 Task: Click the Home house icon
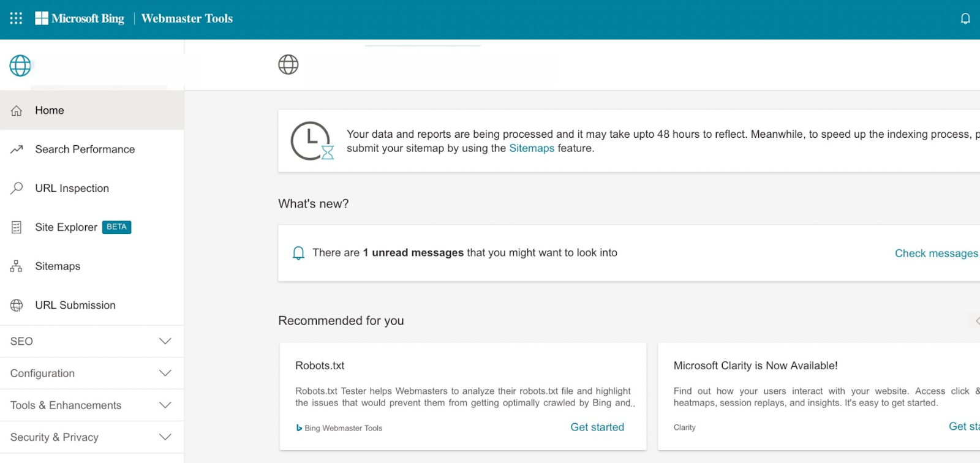pyautogui.click(x=17, y=111)
